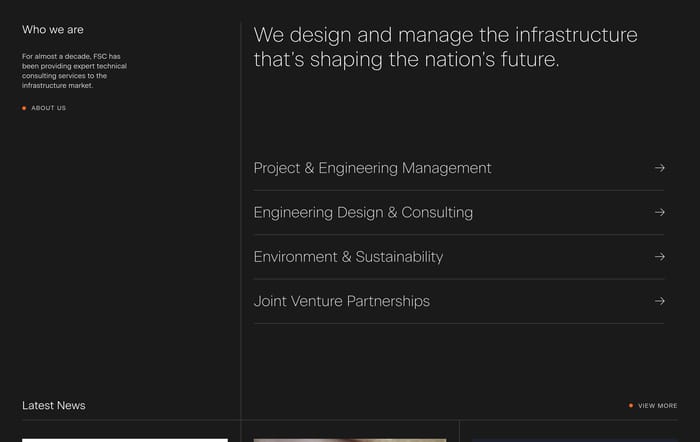
Task: Click the infrastructure headline text
Action: pyautogui.click(x=445, y=47)
